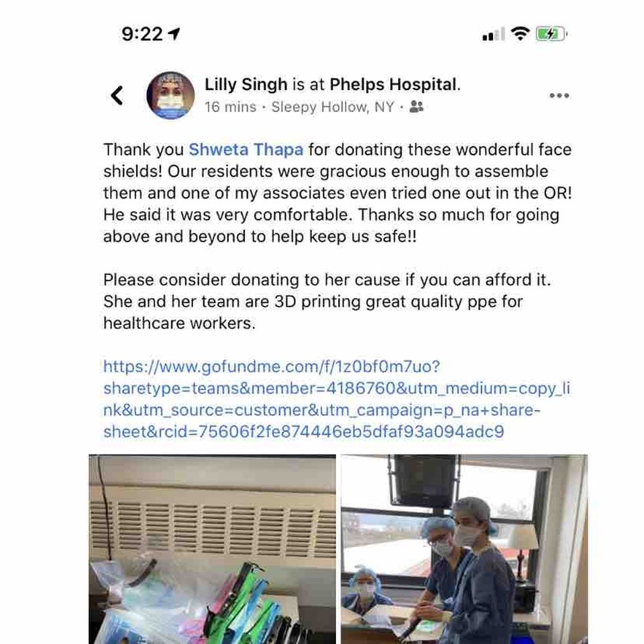Tap the battery charging indicator
The image size is (644, 644).
(x=551, y=34)
